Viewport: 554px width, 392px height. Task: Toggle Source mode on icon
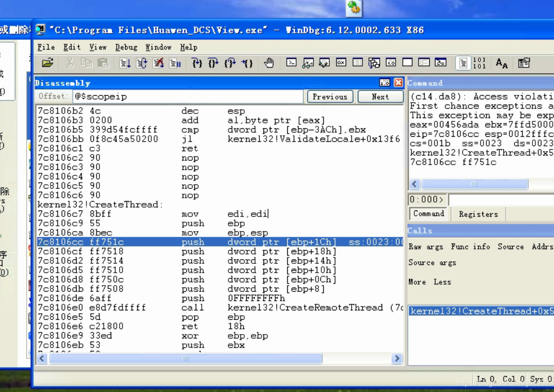[x=463, y=63]
